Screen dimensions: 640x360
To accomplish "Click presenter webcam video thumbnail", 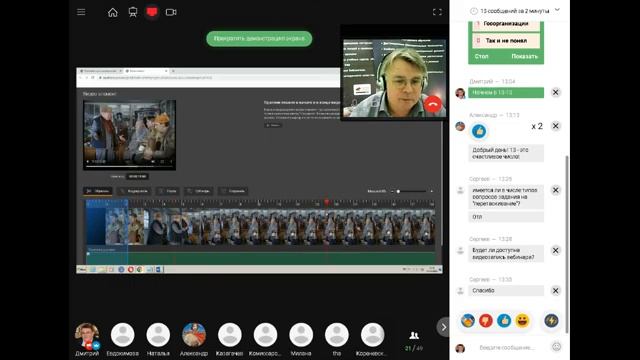I will tap(393, 78).
